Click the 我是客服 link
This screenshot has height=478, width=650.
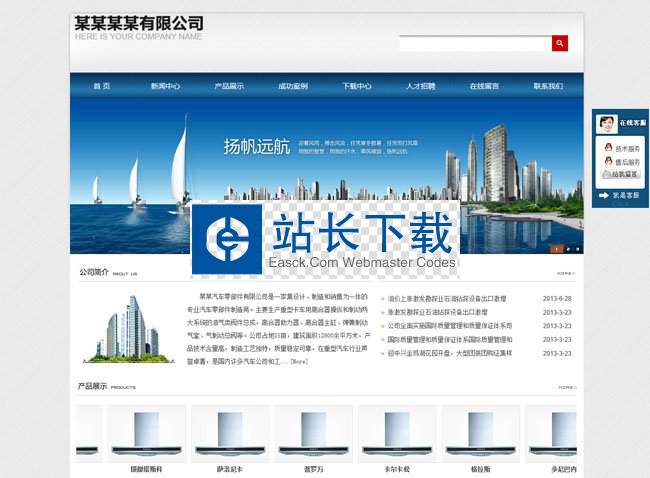(x=626, y=195)
